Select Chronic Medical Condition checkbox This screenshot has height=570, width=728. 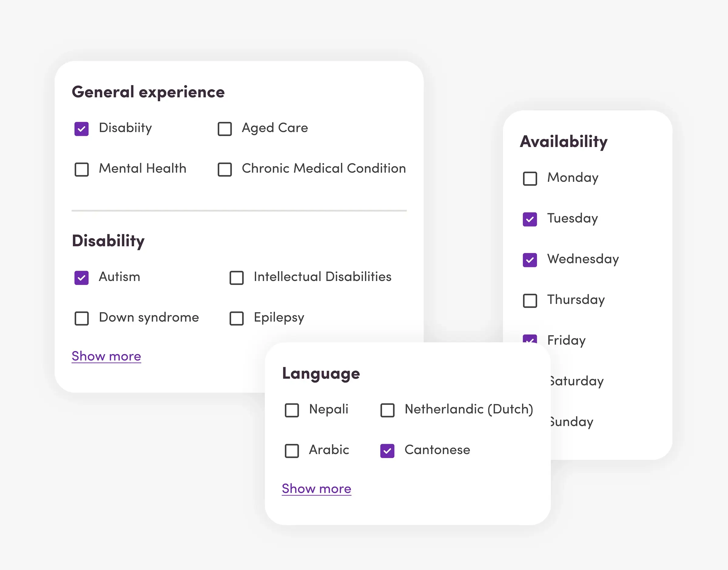pyautogui.click(x=225, y=169)
